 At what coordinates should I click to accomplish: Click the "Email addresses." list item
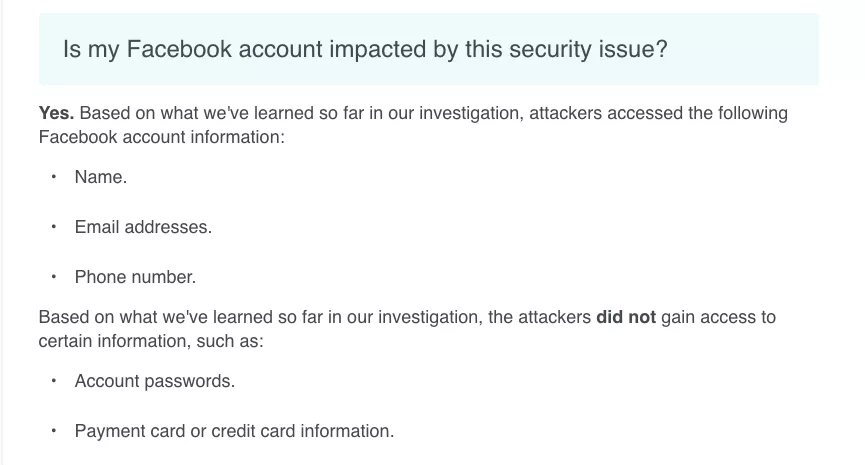tap(143, 227)
